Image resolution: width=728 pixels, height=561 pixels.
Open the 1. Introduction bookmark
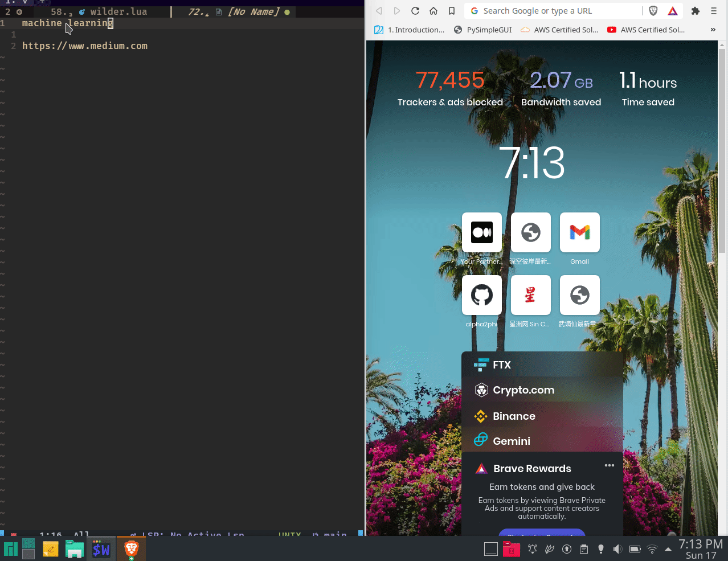click(409, 30)
